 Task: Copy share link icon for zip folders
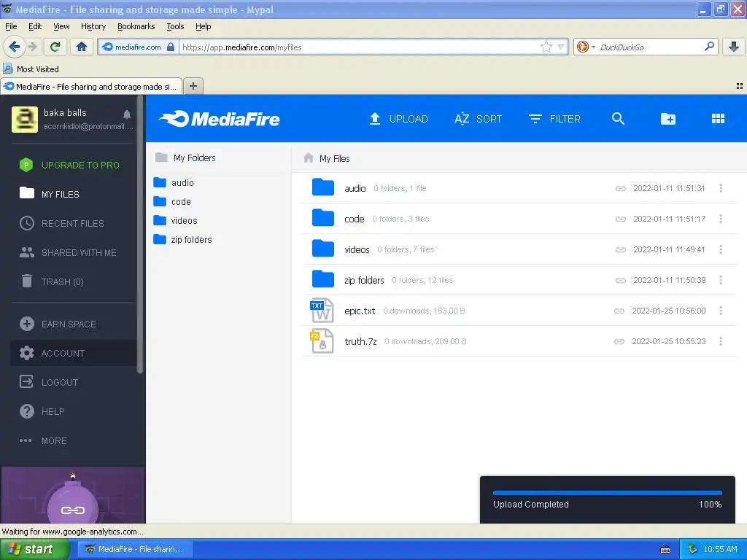[x=620, y=281]
